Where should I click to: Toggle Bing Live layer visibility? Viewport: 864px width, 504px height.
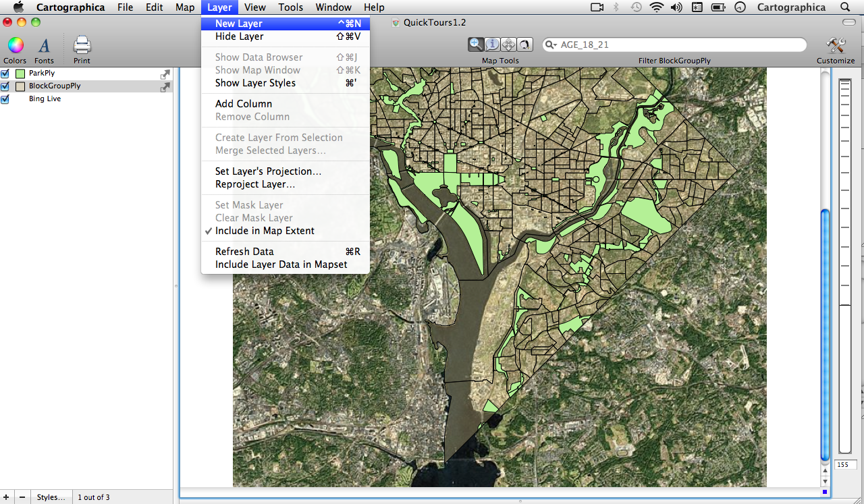[5, 99]
